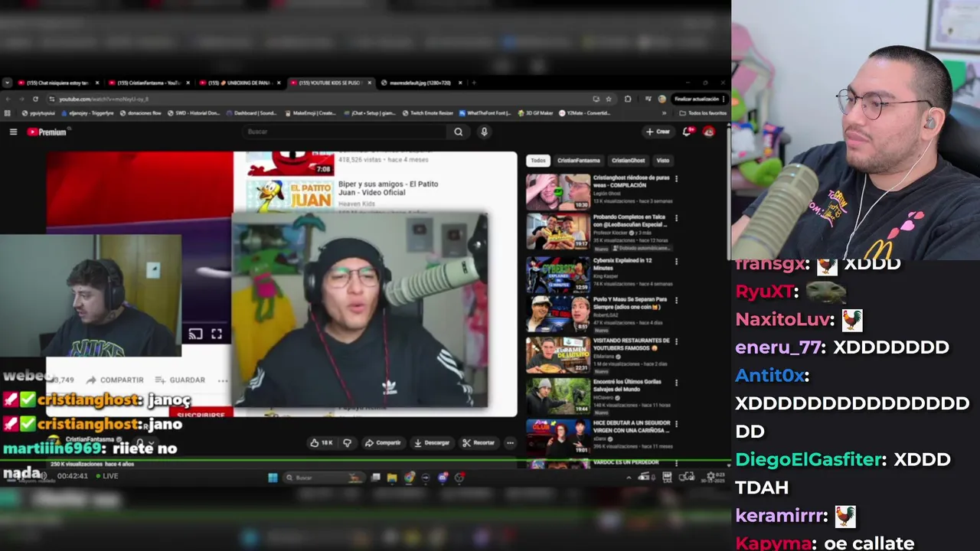Image resolution: width=980 pixels, height=551 pixels.
Task: Close the UNBOXING DE PANA tab
Action: [279, 83]
